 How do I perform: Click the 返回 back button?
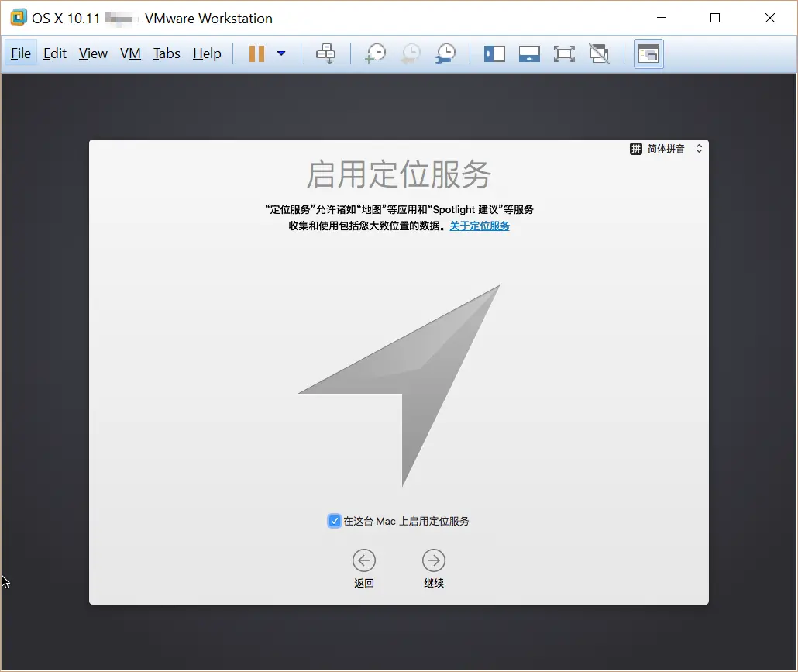tap(364, 560)
